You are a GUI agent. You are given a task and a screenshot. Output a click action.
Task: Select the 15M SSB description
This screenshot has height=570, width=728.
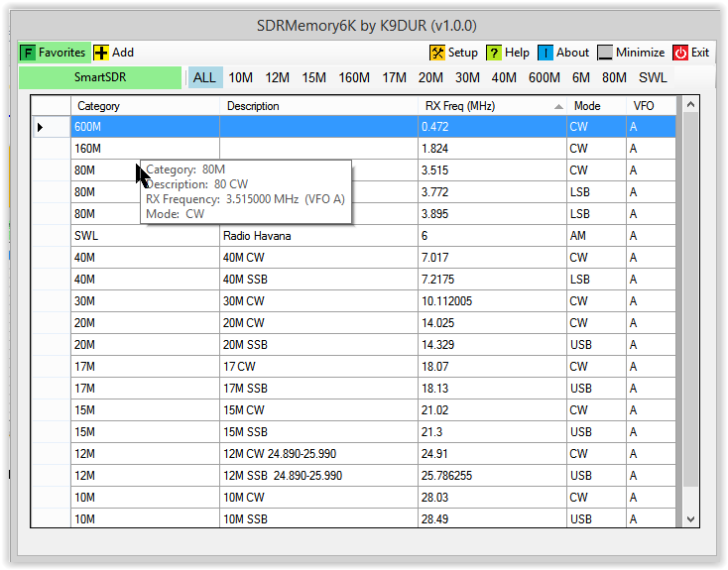(x=318, y=432)
